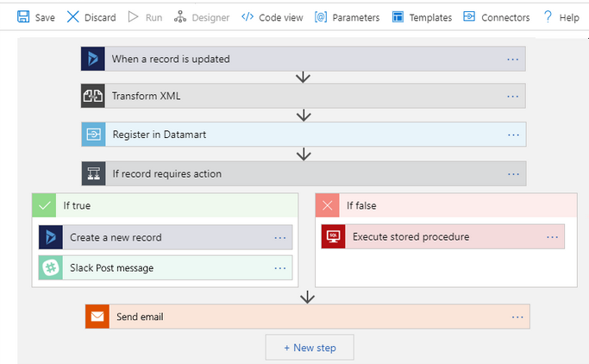Click the Transform XML step icon
Screen dimensions: 589x364
[93, 96]
